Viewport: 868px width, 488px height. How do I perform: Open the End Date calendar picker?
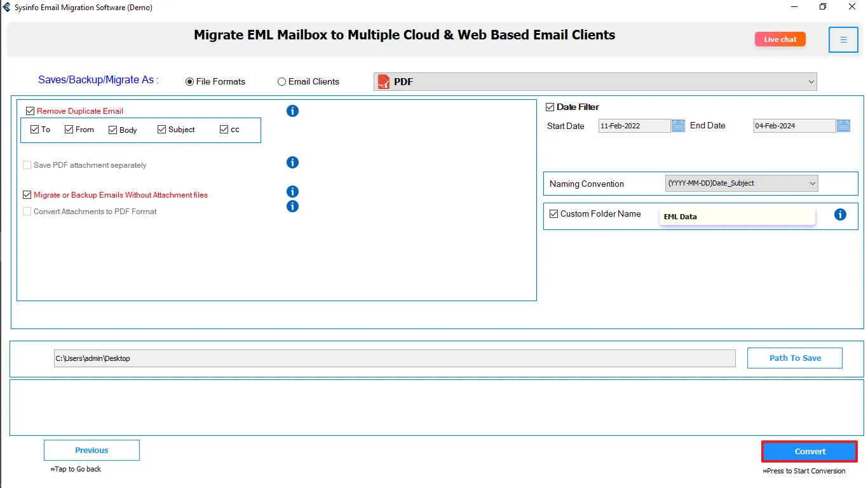[843, 126]
